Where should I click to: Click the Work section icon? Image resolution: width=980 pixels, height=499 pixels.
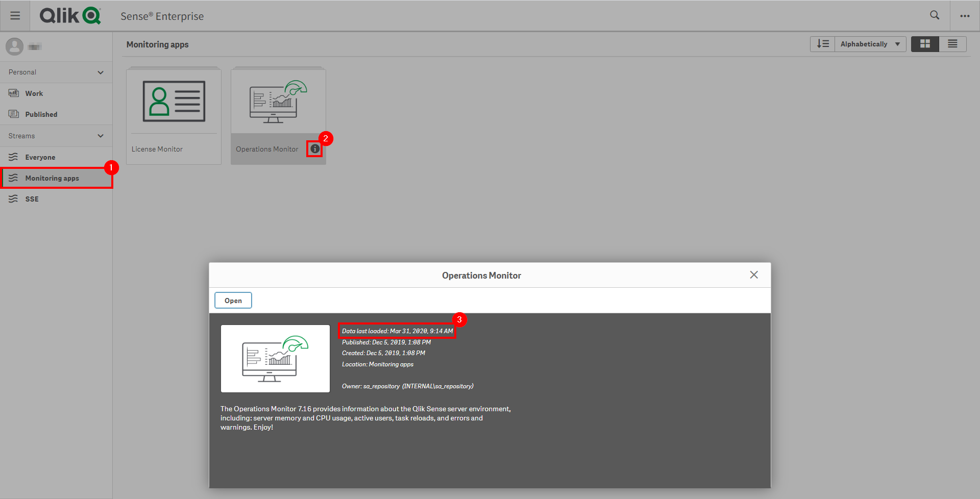point(14,93)
